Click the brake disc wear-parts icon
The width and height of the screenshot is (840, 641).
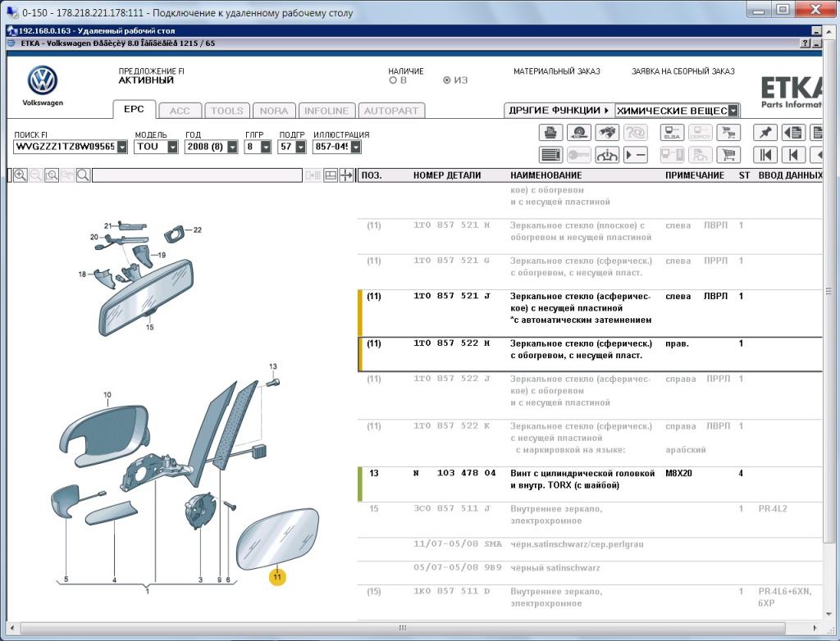[578, 132]
